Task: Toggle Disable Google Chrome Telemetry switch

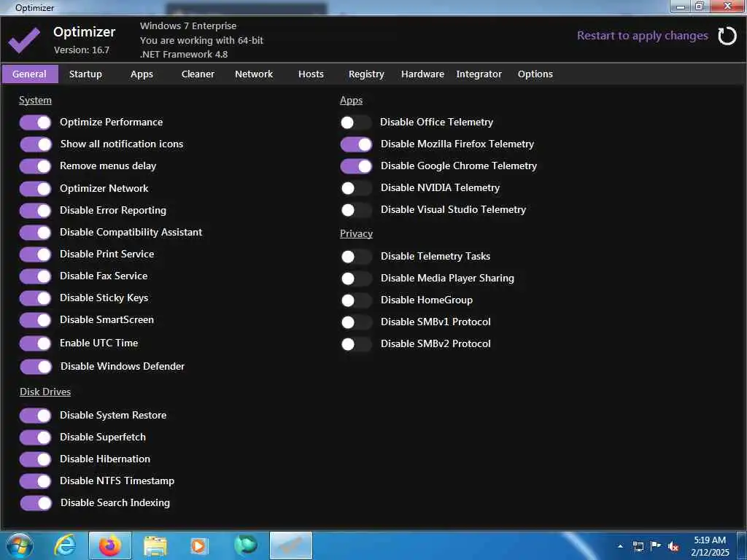Action: 356,166
